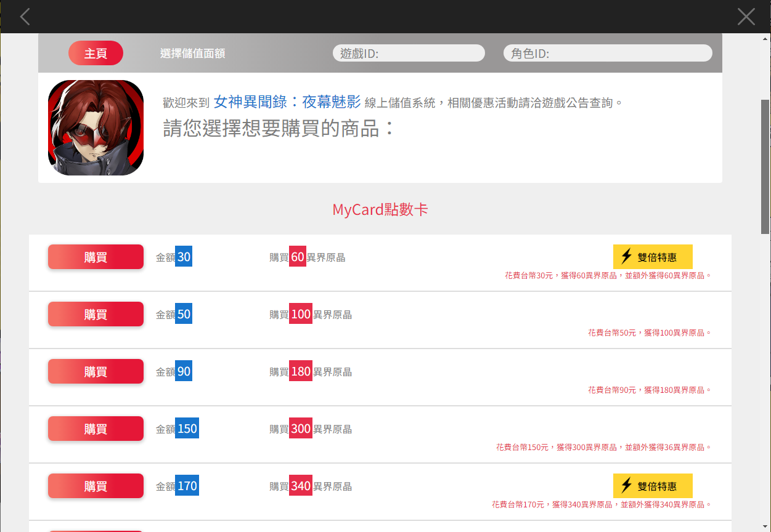Buy the 150 amount package

[x=96, y=429]
